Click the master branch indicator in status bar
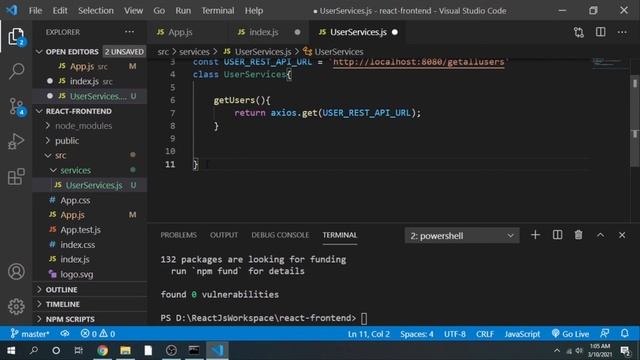 click(x=30, y=334)
